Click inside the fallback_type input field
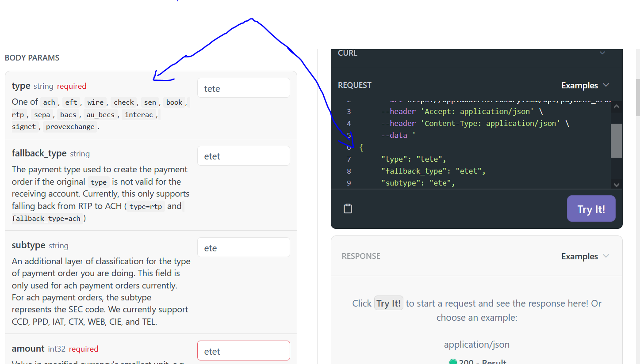 243,155
